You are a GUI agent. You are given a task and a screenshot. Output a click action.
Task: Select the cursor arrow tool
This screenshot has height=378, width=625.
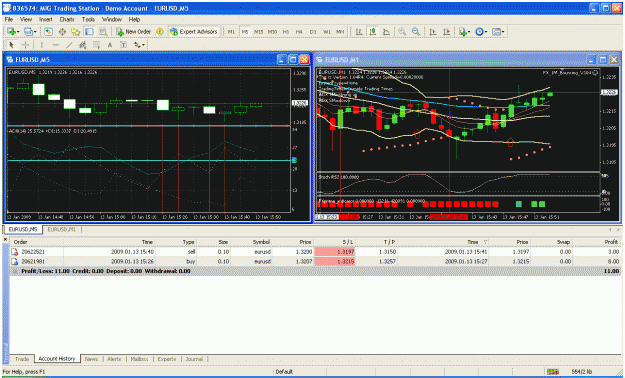click(11, 45)
